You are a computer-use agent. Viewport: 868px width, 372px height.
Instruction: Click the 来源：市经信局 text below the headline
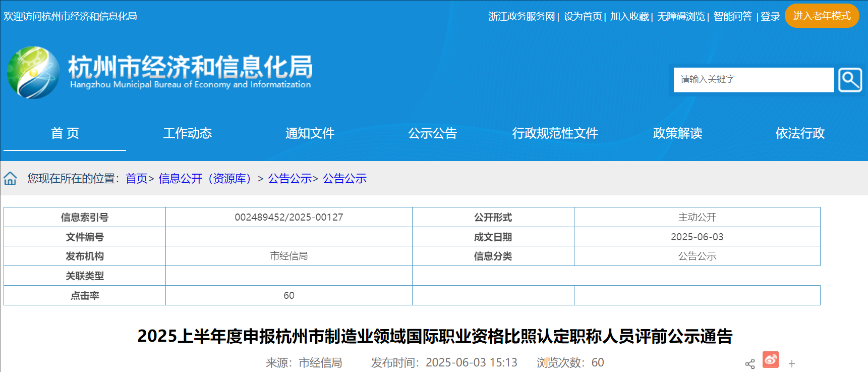tap(304, 362)
